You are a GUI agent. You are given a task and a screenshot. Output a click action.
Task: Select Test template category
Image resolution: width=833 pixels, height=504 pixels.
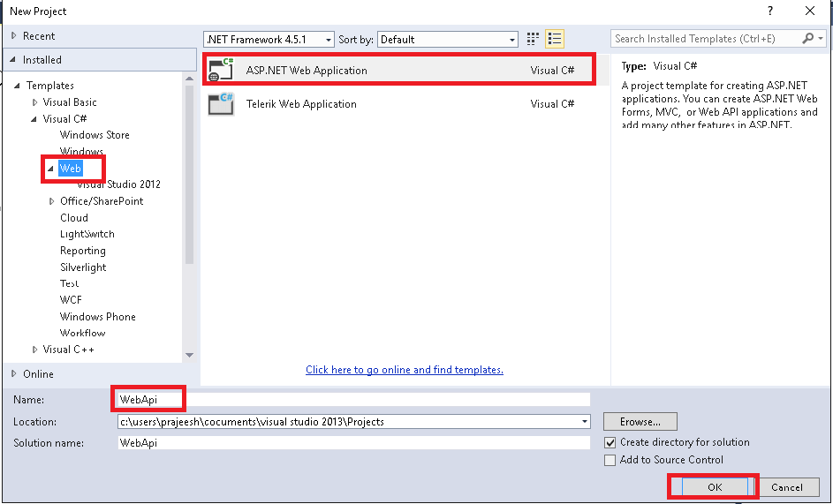tap(69, 283)
